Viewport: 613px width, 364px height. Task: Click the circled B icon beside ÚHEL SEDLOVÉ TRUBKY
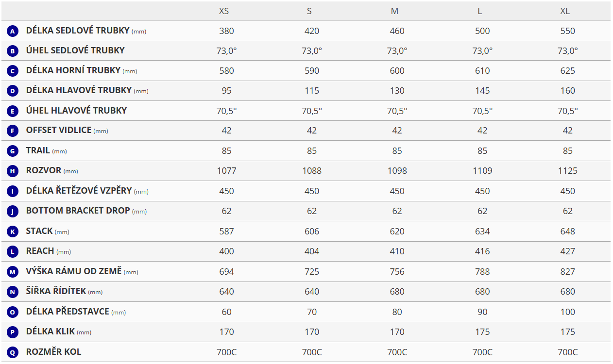[13, 51]
